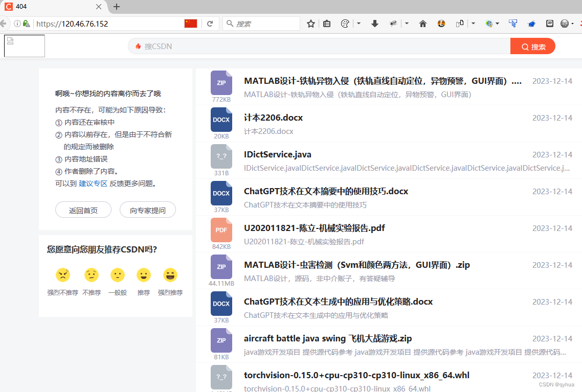The width and height of the screenshot is (582, 392).
Task: Click description text 计本2206.docx under the title
Action: pos(268,131)
